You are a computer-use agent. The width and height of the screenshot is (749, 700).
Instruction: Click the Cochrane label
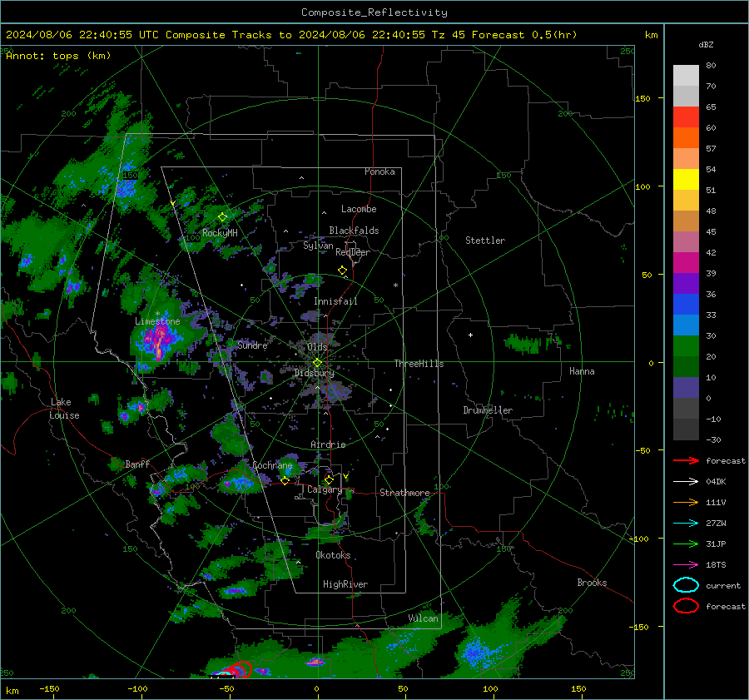pyautogui.click(x=272, y=465)
